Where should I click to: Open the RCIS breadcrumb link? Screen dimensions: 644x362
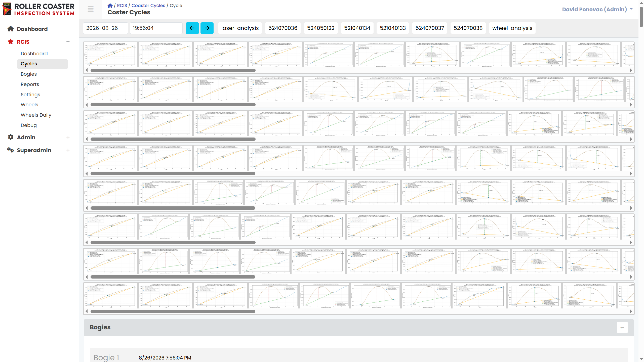pyautogui.click(x=122, y=6)
